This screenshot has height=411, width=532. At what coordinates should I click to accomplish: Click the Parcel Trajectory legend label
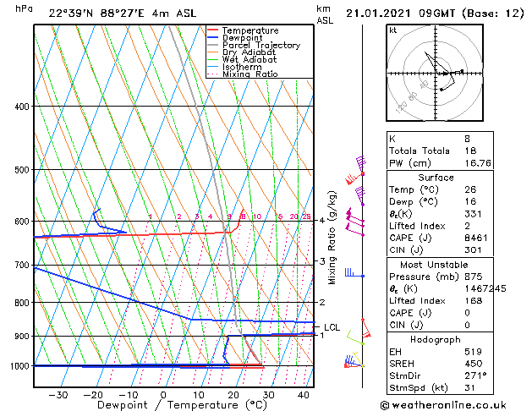[x=261, y=45]
